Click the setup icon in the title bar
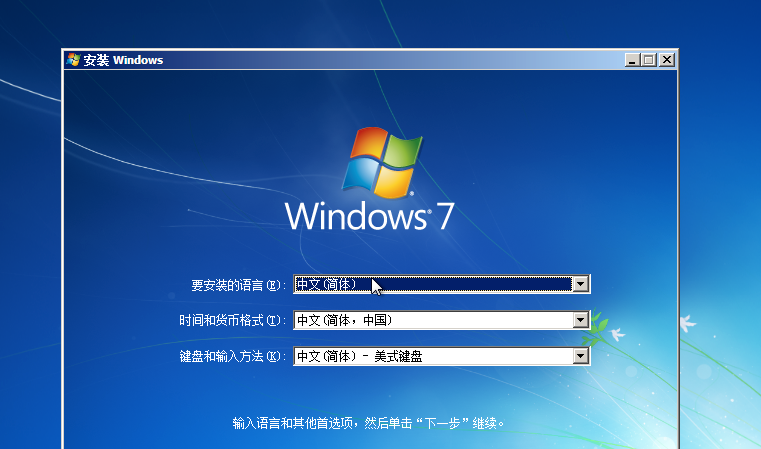The height and width of the screenshot is (449, 761). [x=73, y=60]
